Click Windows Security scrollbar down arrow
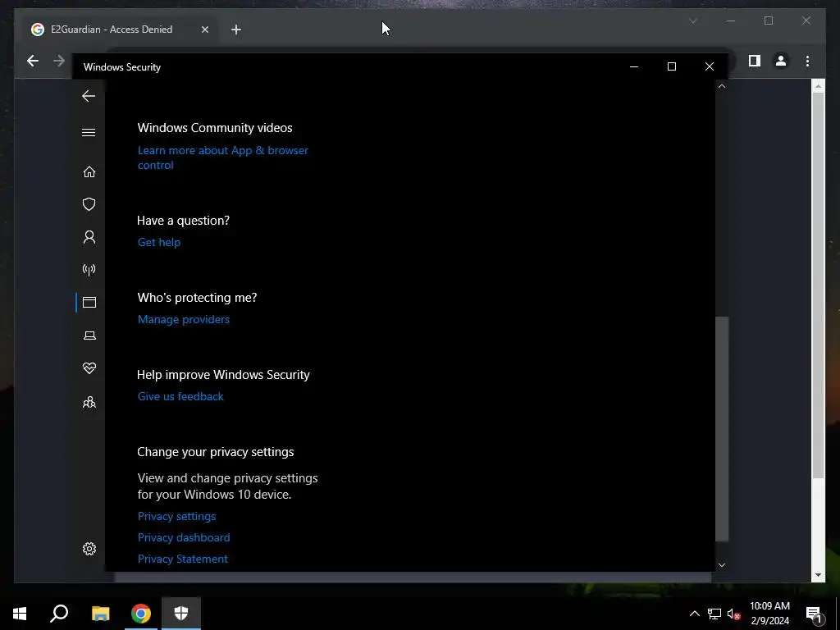Image resolution: width=840 pixels, height=630 pixels. tap(722, 564)
